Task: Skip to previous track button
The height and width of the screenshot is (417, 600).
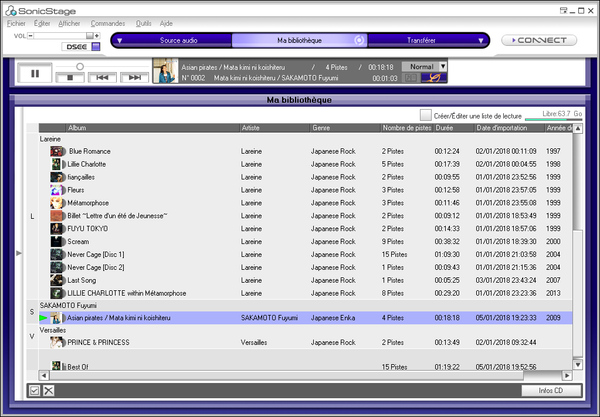Action: [101, 77]
